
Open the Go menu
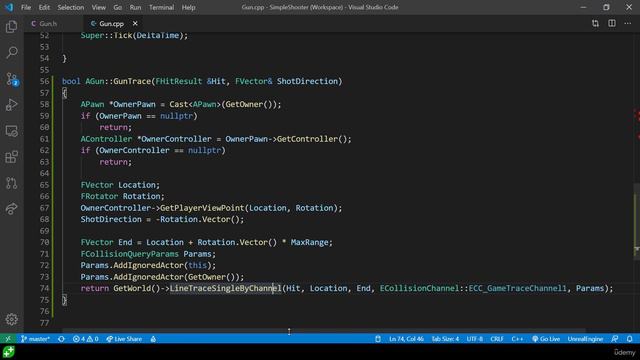[118, 7]
